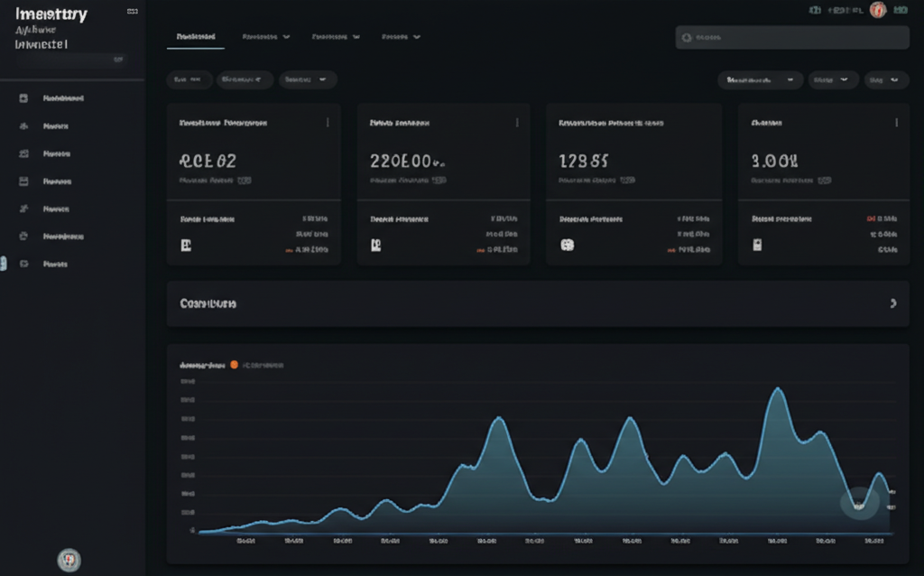Open the three-dot menu on fourth stat card
Image resolution: width=924 pixels, height=576 pixels.
tap(897, 122)
